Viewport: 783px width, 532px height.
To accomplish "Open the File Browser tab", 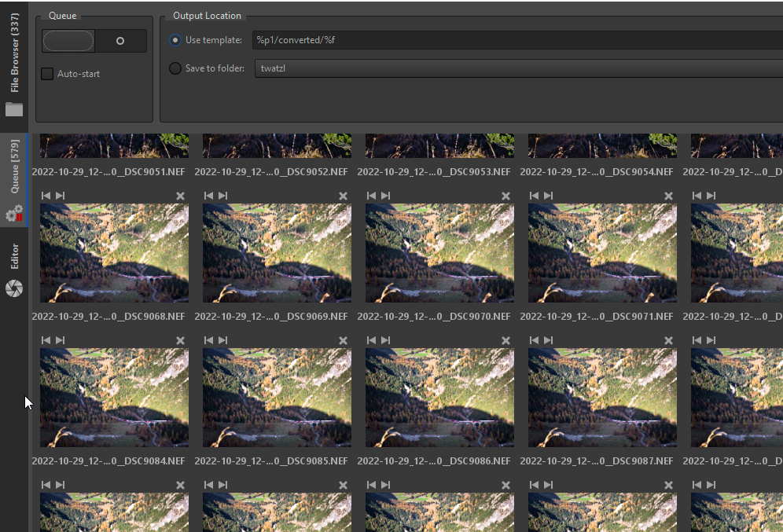I will click(14, 64).
